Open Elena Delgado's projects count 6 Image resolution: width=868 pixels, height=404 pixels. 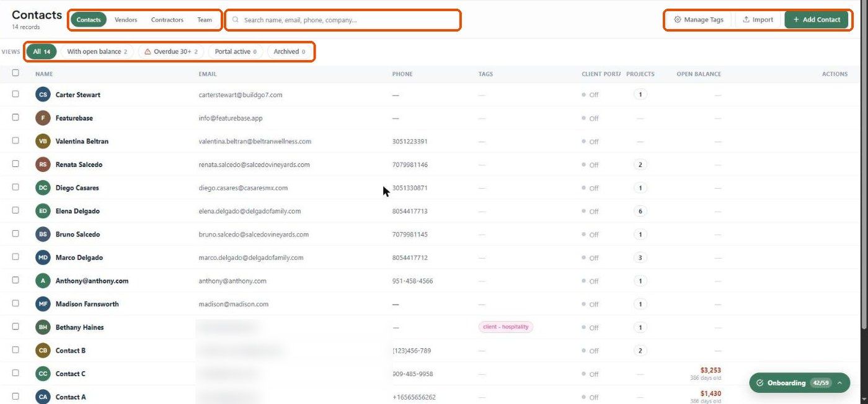(640, 211)
